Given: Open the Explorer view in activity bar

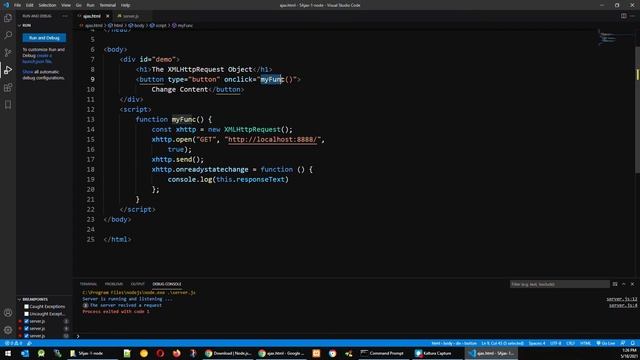Looking at the screenshot, I should (8, 18).
